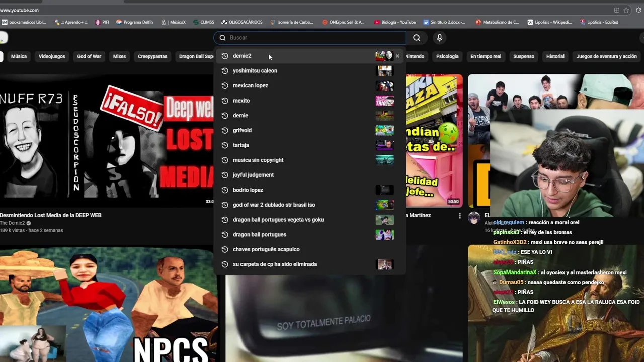Viewport: 644px width, 362px height.
Task: Select god of war 2 dublado suggestion
Action: tap(309, 205)
